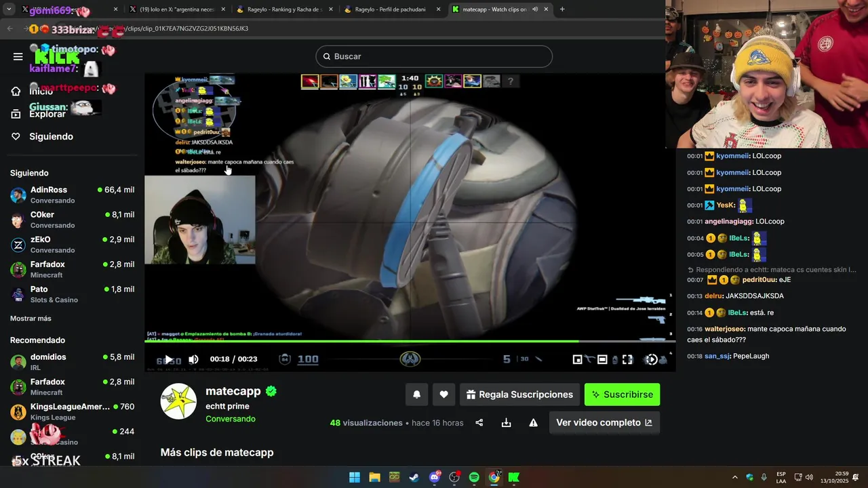Switch to Rageylo - Perfil de pachudani tab
The height and width of the screenshot is (488, 868).
click(x=391, y=9)
